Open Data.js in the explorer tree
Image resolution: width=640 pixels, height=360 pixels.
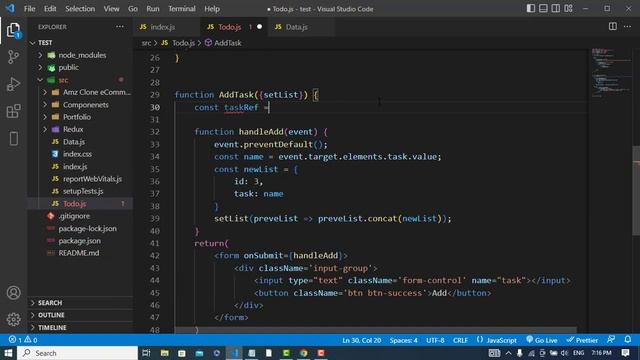click(x=73, y=142)
